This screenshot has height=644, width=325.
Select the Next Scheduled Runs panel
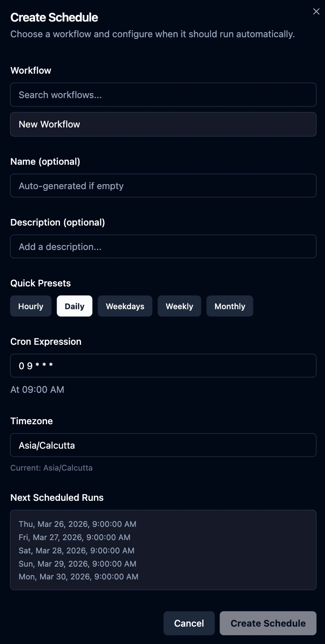point(163,550)
